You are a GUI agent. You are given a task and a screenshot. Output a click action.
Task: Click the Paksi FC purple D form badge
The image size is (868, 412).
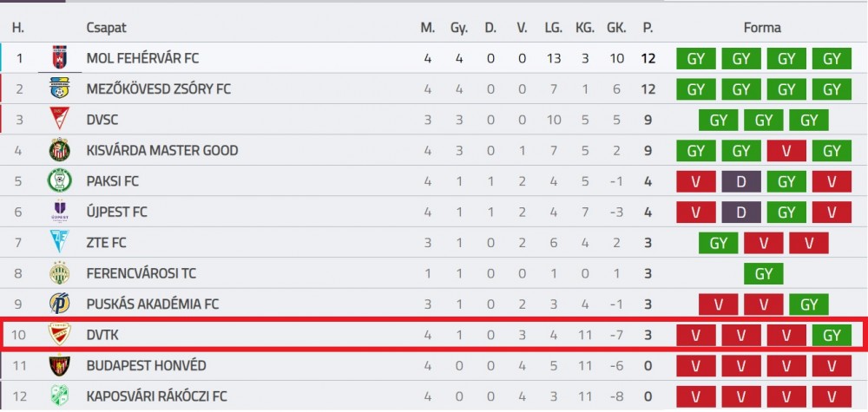point(741,180)
